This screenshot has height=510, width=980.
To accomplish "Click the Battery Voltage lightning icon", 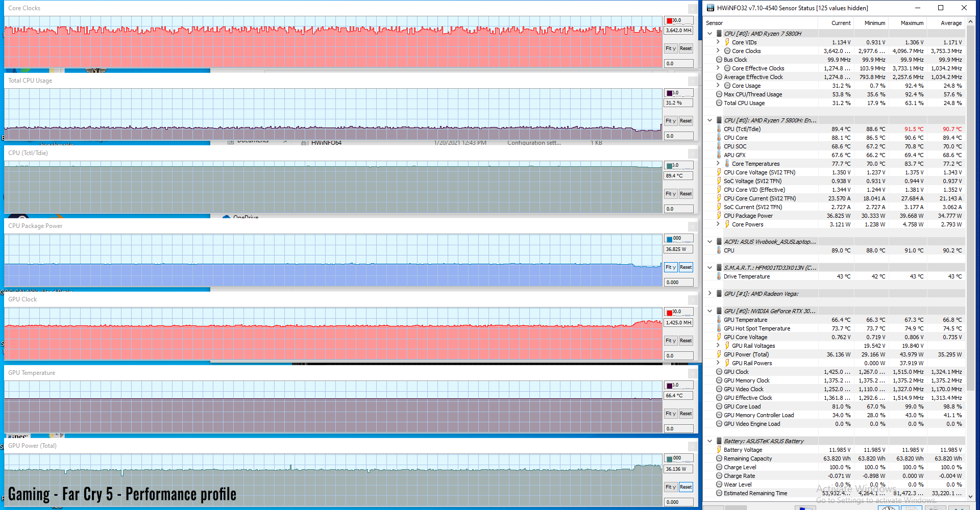I will [719, 450].
